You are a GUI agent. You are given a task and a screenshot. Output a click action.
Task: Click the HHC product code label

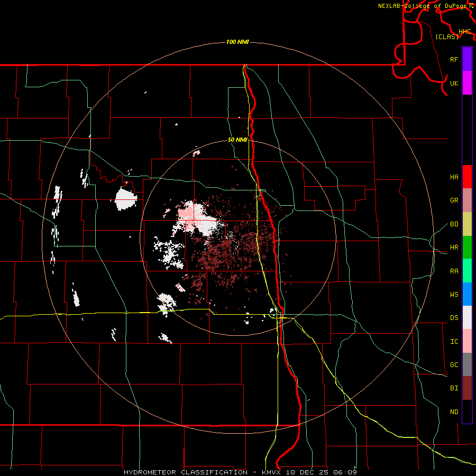[x=465, y=32]
